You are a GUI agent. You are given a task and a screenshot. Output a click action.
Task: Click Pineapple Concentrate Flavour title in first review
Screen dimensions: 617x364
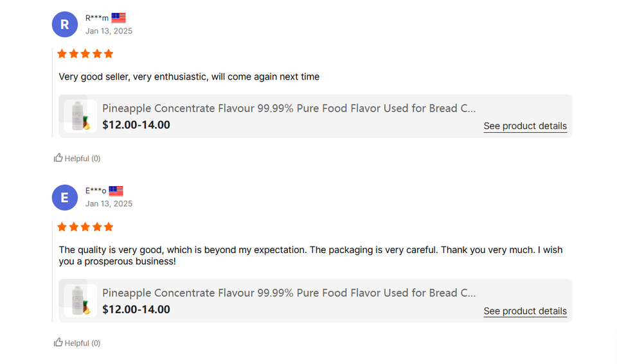pyautogui.click(x=289, y=108)
